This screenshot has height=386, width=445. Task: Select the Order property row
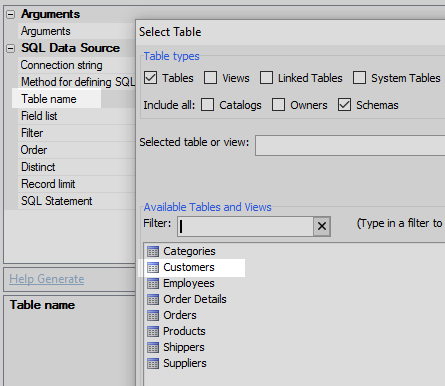[77, 150]
